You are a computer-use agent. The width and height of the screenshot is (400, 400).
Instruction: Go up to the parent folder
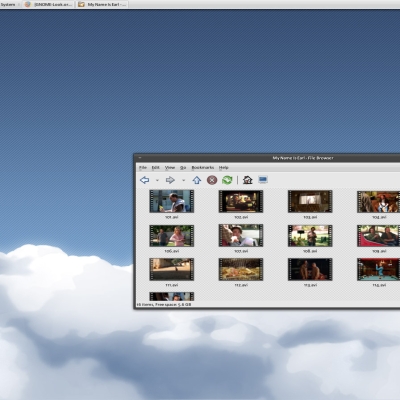pos(197,180)
